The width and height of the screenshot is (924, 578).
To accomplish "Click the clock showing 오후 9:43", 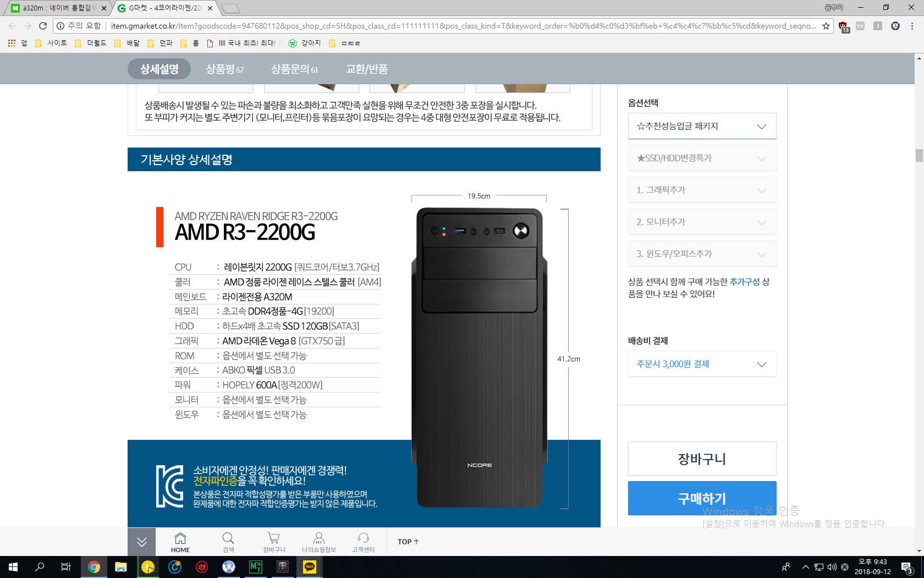I will tap(873, 562).
